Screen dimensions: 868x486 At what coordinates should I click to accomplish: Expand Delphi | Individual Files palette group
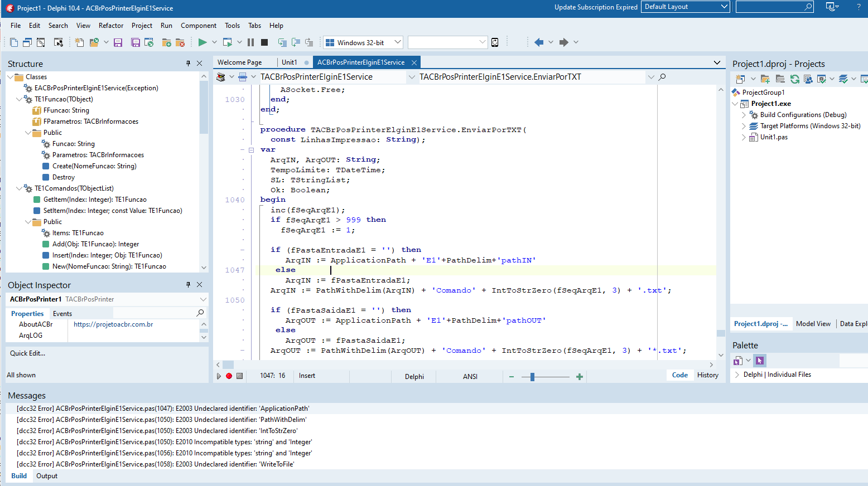[737, 375]
